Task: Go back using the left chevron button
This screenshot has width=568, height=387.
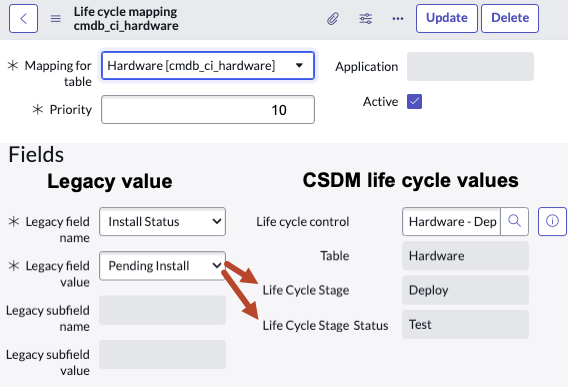Action: coord(24,18)
